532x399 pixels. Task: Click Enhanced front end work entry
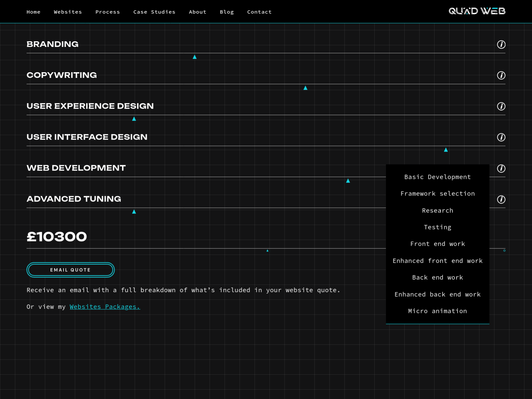pos(438,261)
